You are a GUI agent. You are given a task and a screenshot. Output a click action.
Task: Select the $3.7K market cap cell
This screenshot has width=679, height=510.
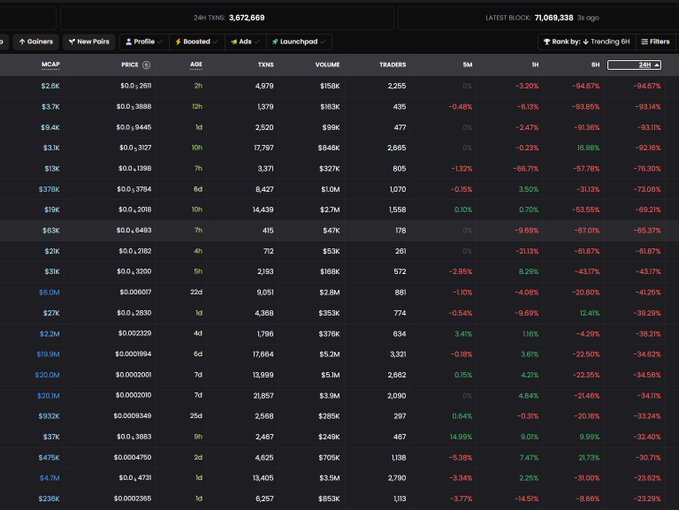click(50, 107)
